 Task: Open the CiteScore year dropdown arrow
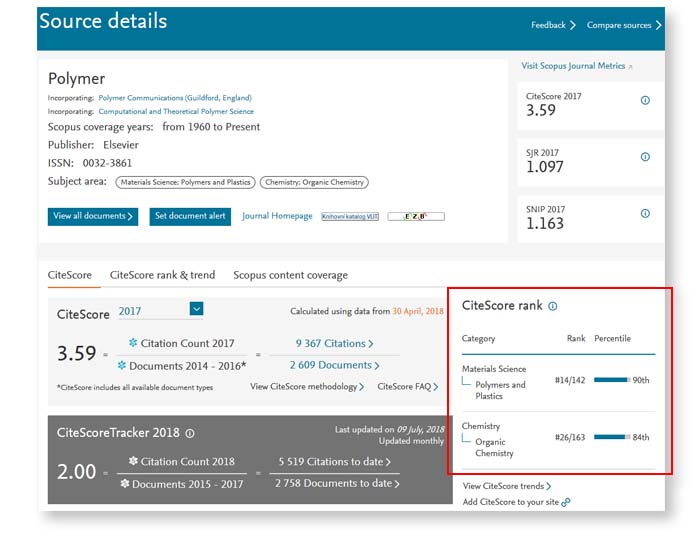(196, 308)
